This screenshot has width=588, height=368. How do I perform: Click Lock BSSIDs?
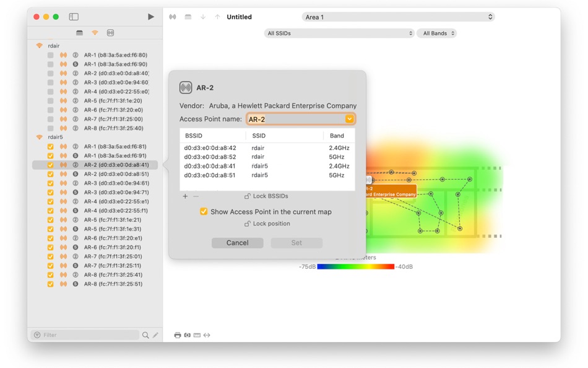(x=266, y=196)
